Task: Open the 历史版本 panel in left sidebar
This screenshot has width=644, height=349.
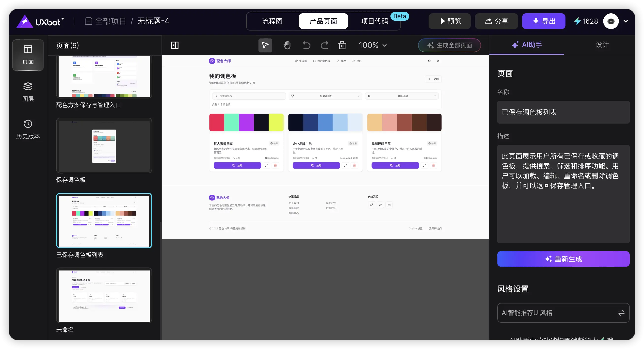Action: coord(28,129)
